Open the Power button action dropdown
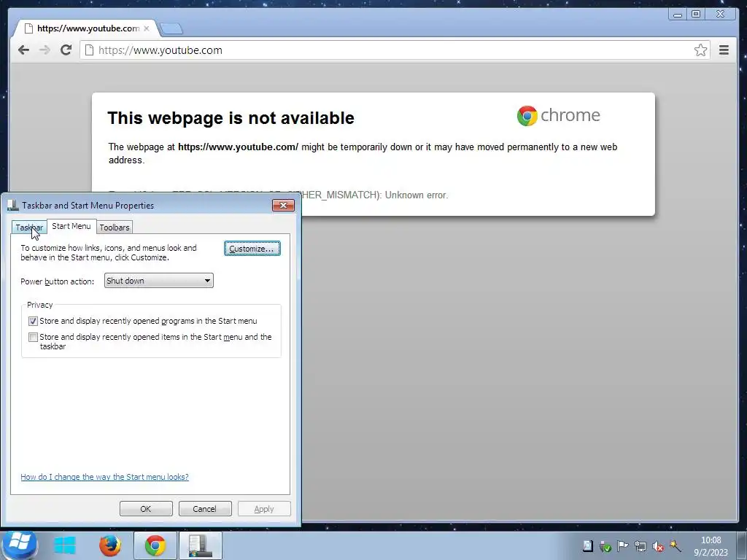Viewport: 747px width, 560px height. pos(158,281)
